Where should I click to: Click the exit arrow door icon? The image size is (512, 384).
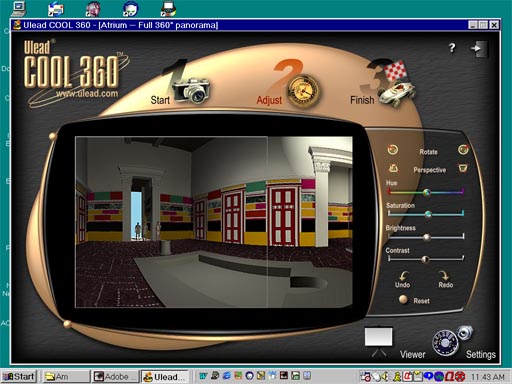coord(479,49)
